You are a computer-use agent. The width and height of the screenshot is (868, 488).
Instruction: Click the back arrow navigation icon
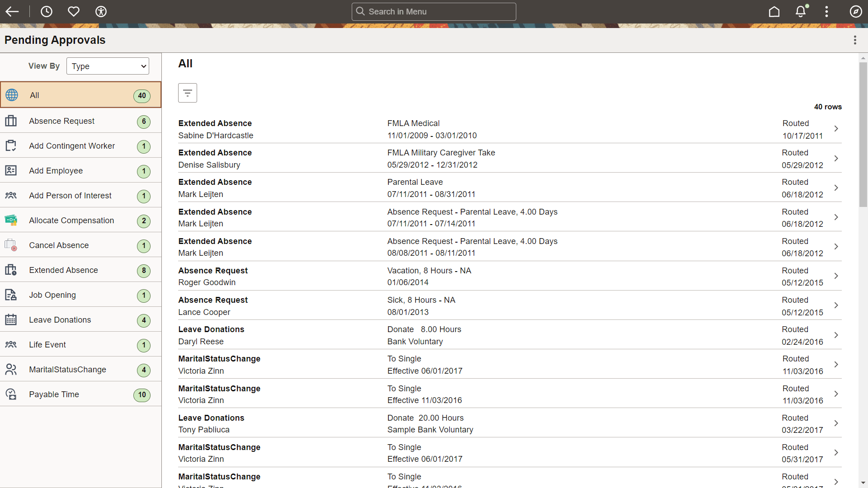(12, 12)
